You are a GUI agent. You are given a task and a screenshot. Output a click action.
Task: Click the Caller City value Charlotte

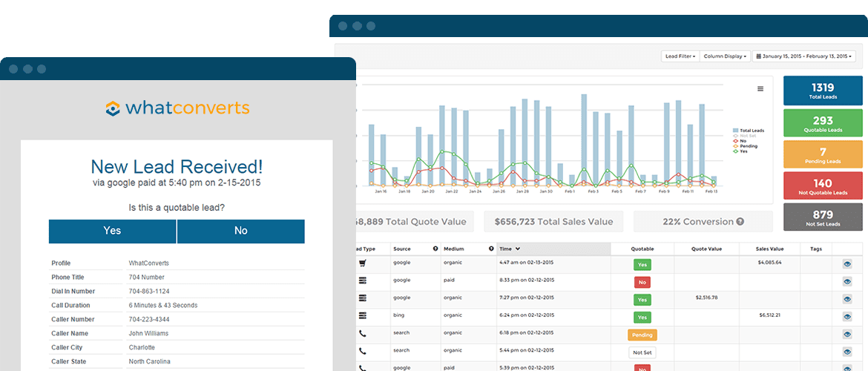point(142,348)
